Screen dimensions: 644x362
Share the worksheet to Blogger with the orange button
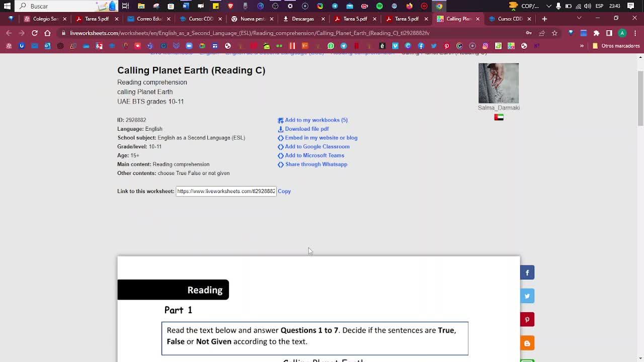coord(527,343)
